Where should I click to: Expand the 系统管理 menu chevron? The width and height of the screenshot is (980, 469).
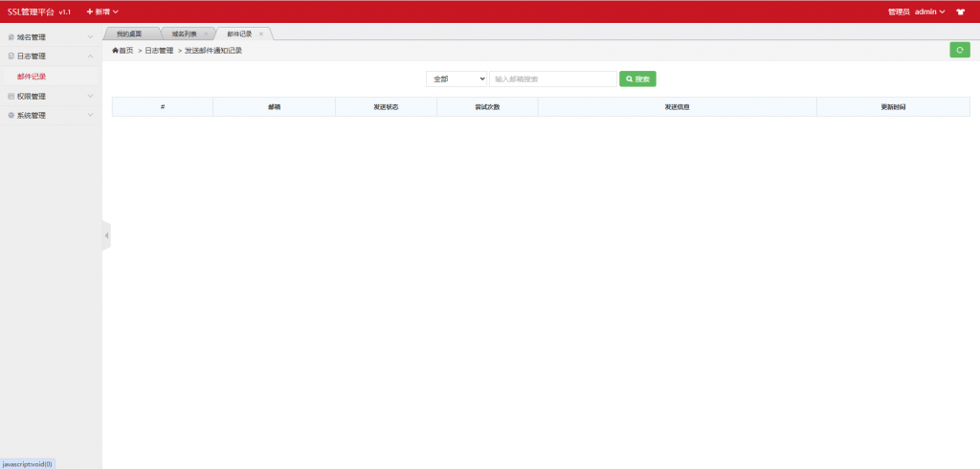(91, 115)
